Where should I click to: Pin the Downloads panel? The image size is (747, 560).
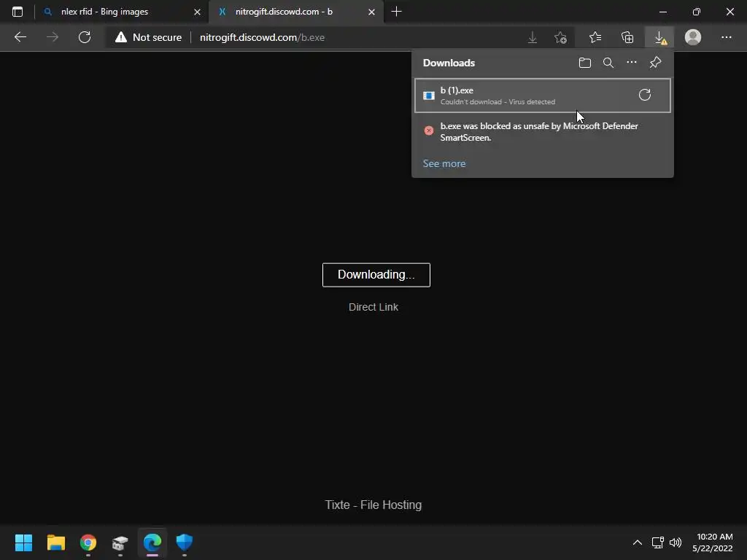pos(656,63)
